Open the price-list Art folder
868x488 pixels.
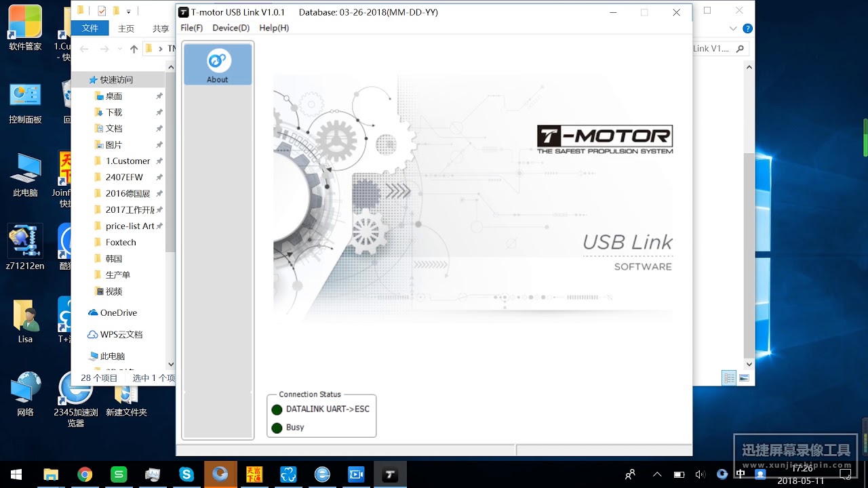pyautogui.click(x=130, y=226)
